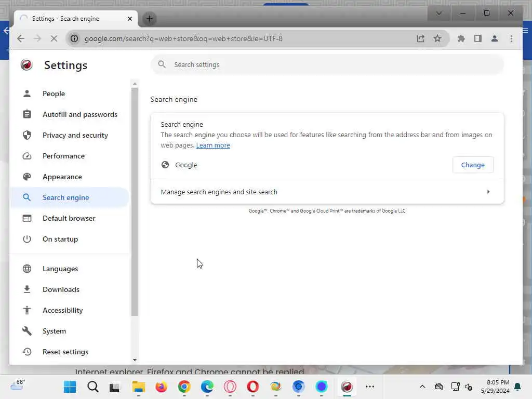This screenshot has height=399, width=532.
Task: Open the People settings section
Action: coord(70,94)
